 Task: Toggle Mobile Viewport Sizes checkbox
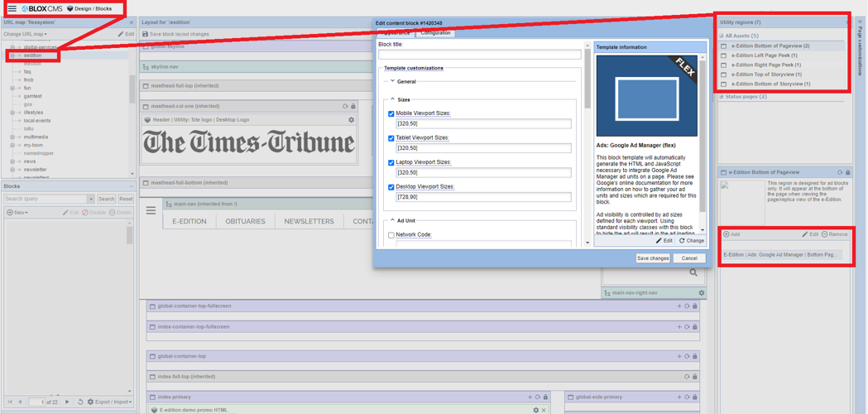[391, 113]
